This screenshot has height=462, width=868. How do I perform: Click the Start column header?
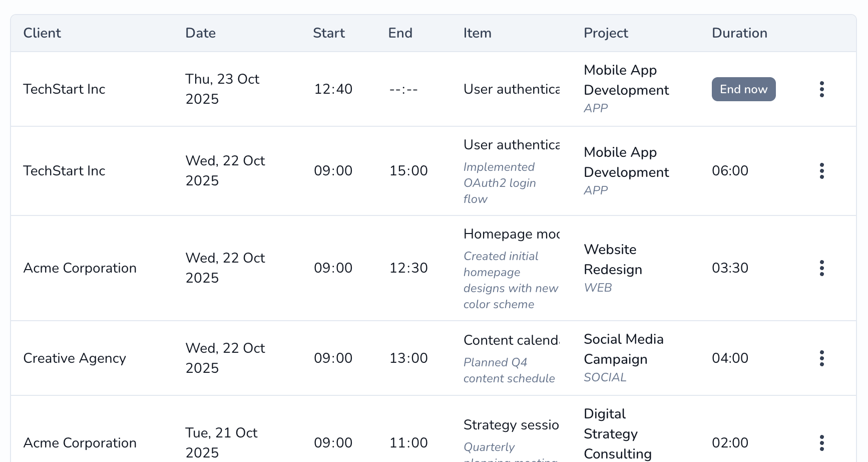[x=329, y=33]
